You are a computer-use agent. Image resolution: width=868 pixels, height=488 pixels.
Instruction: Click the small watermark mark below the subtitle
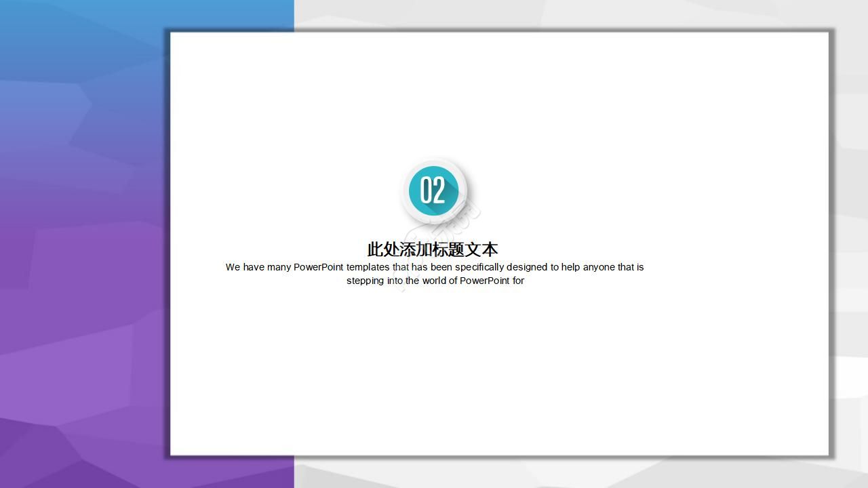click(403, 288)
